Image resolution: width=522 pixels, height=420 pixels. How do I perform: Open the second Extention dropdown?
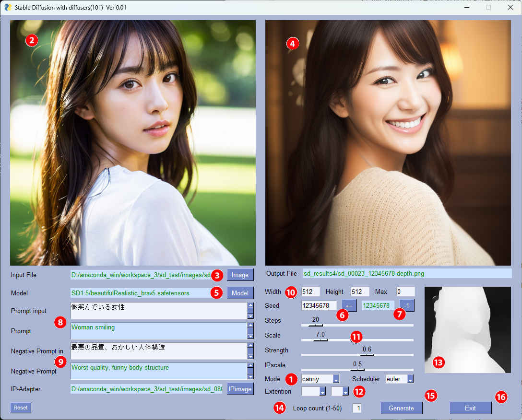coord(345,392)
